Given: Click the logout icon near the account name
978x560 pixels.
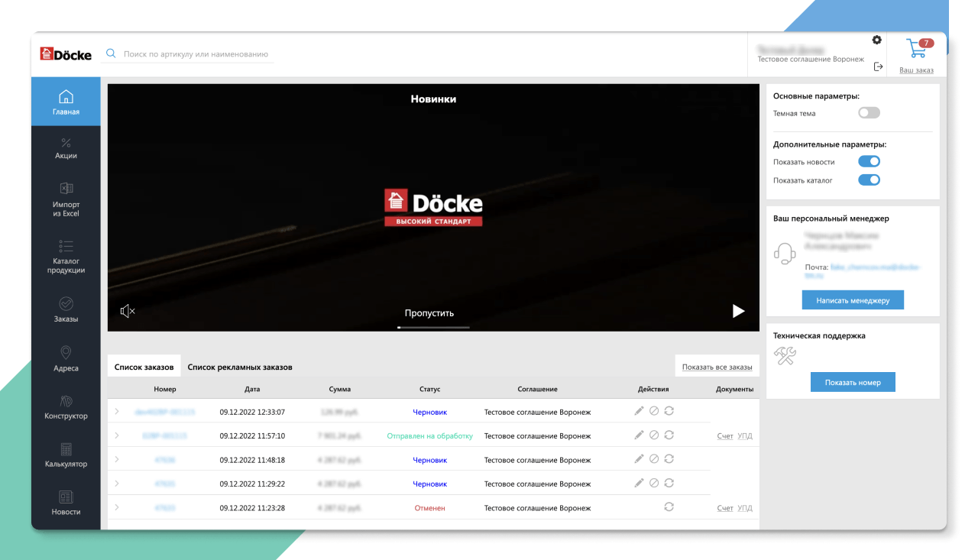Looking at the screenshot, I should 878,66.
